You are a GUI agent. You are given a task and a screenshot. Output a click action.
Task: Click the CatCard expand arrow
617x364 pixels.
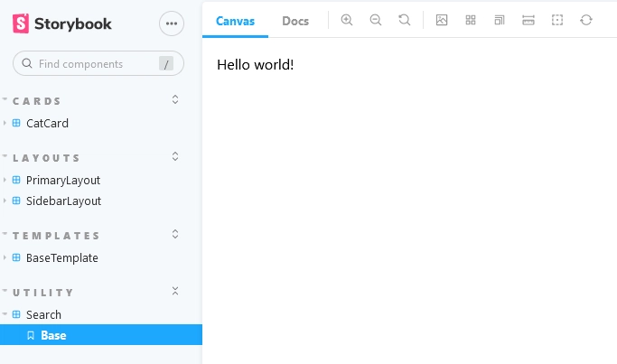(5, 123)
